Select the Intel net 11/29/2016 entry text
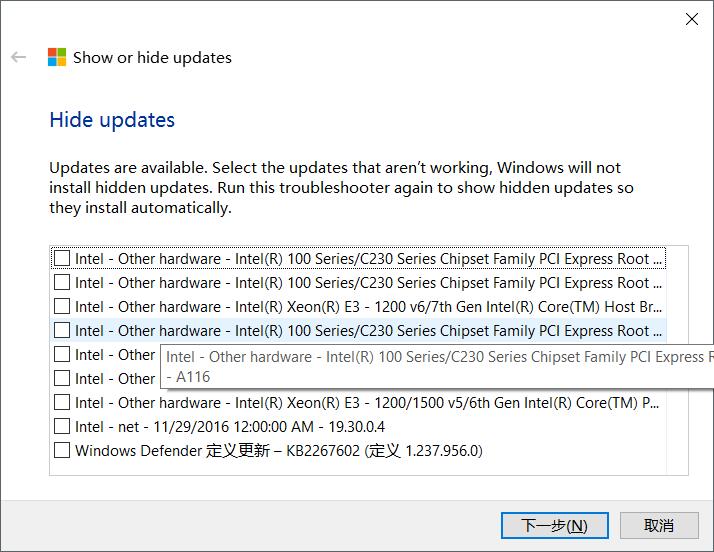This screenshot has height=552, width=714. point(229,427)
